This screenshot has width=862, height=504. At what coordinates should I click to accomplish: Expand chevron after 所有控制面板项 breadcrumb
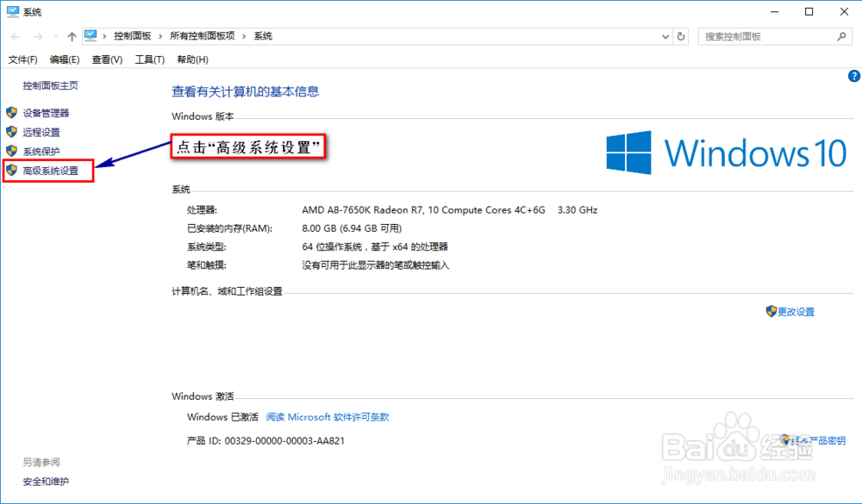click(244, 36)
